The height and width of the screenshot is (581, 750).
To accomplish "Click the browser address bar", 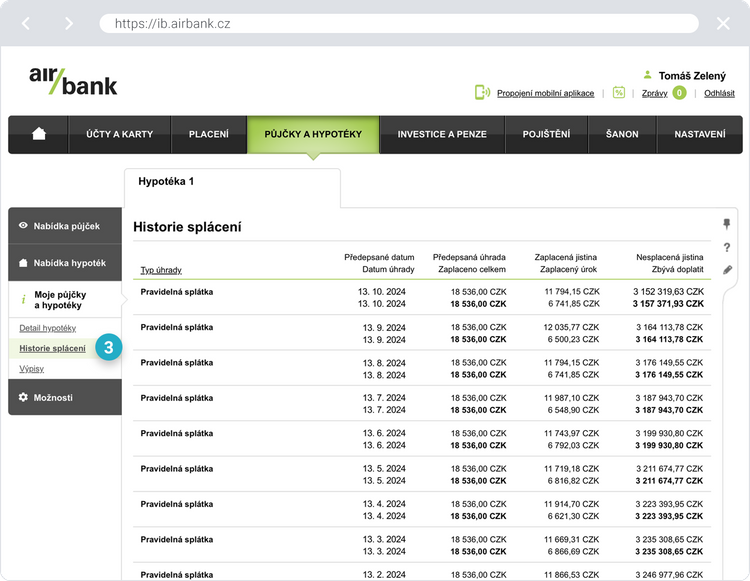I will coord(400,23).
